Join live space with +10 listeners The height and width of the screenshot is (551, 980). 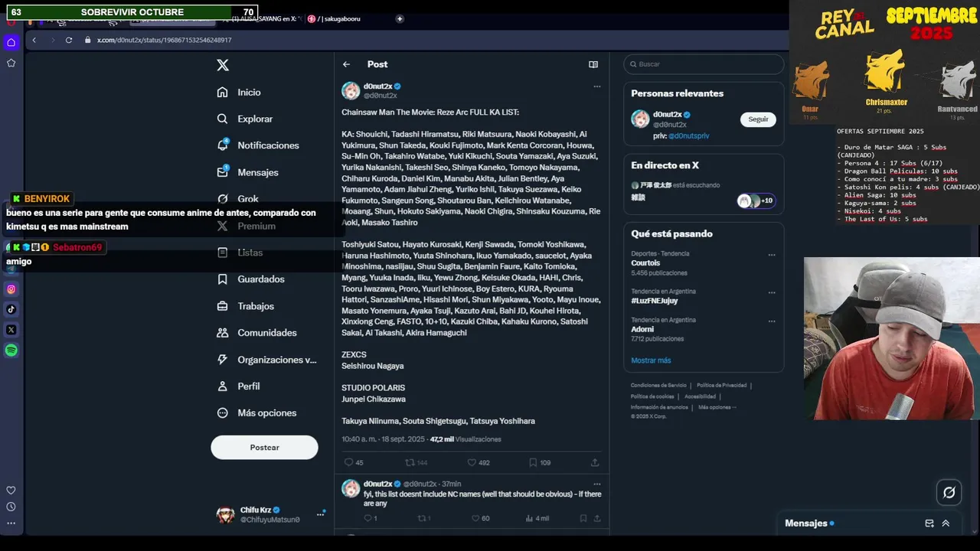[x=755, y=201]
